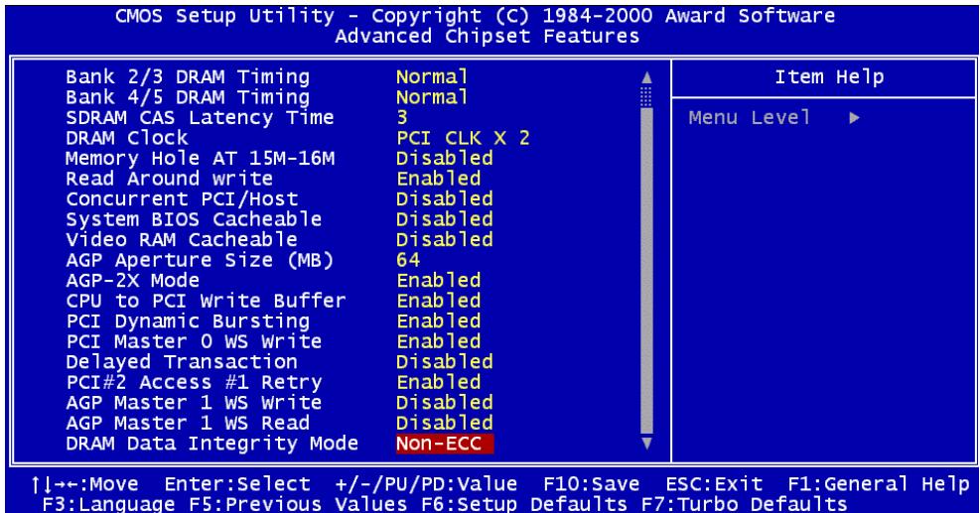This screenshot has height=513, width=980.
Task: Select Memory Hole AT 15M-16M setting
Action: (200, 158)
